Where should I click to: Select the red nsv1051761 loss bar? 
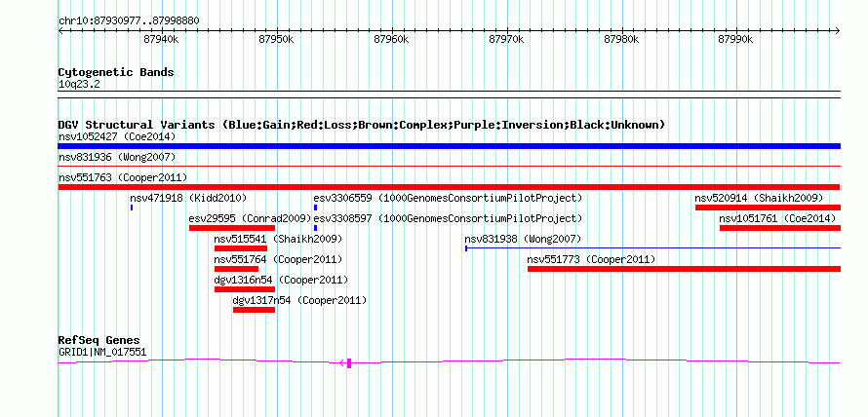click(780, 228)
